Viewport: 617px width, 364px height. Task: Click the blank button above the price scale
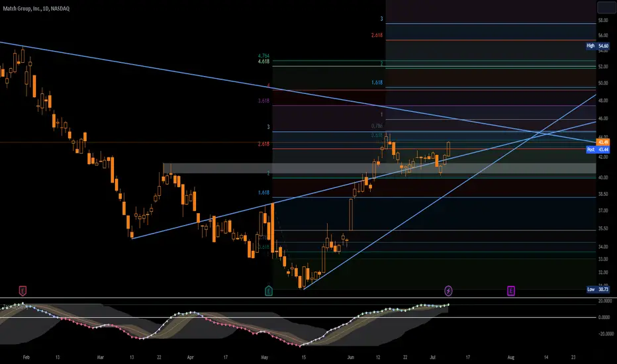[607, 7]
